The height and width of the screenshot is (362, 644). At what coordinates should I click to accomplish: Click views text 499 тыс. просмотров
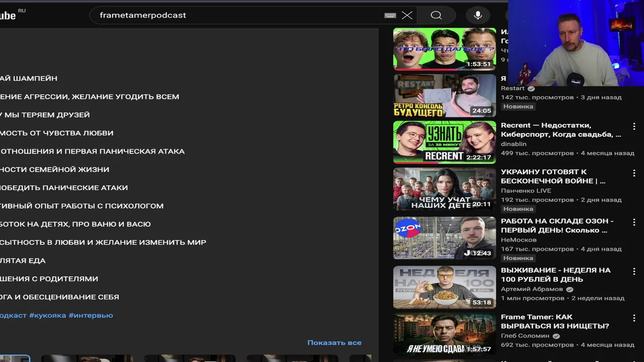coord(537,153)
